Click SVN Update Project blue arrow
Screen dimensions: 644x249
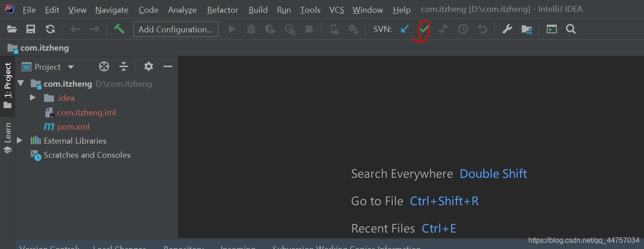(405, 29)
